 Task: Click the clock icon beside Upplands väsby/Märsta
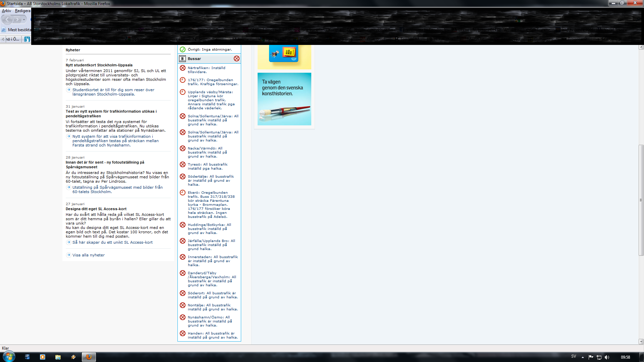pos(182,92)
